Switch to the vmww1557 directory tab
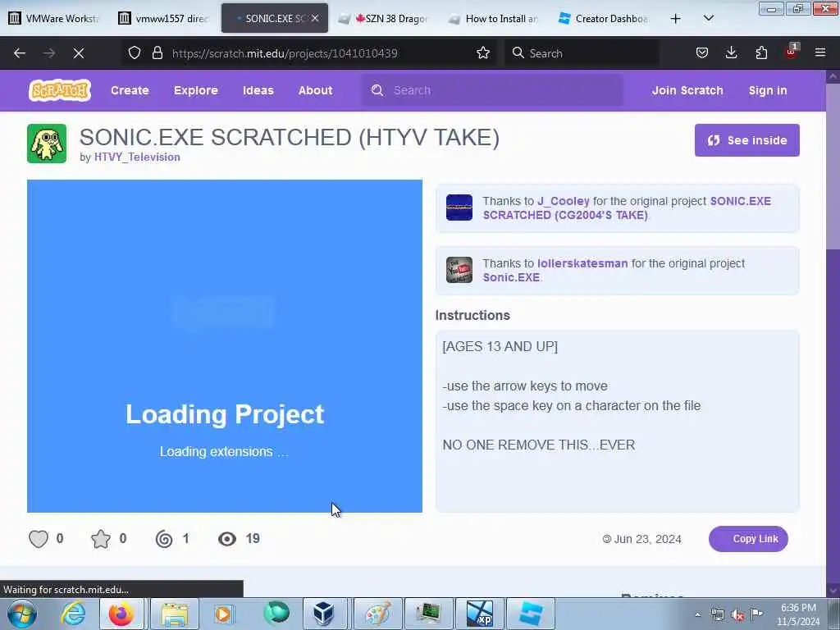 pos(164,18)
